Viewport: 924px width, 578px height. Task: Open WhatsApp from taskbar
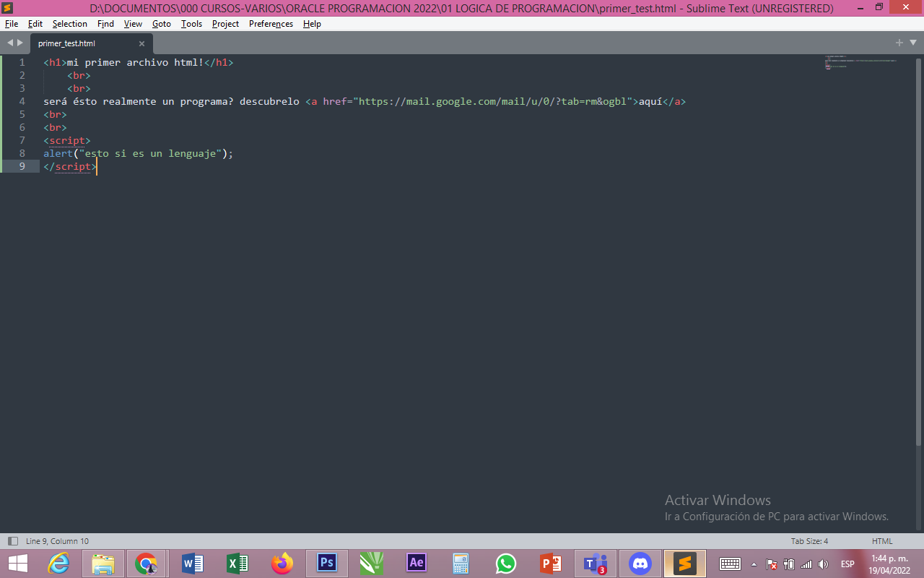(x=506, y=564)
